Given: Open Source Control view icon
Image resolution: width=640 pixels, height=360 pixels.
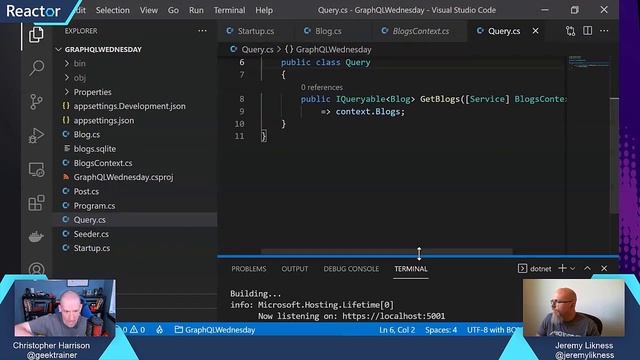Looking at the screenshot, I should click(36, 102).
